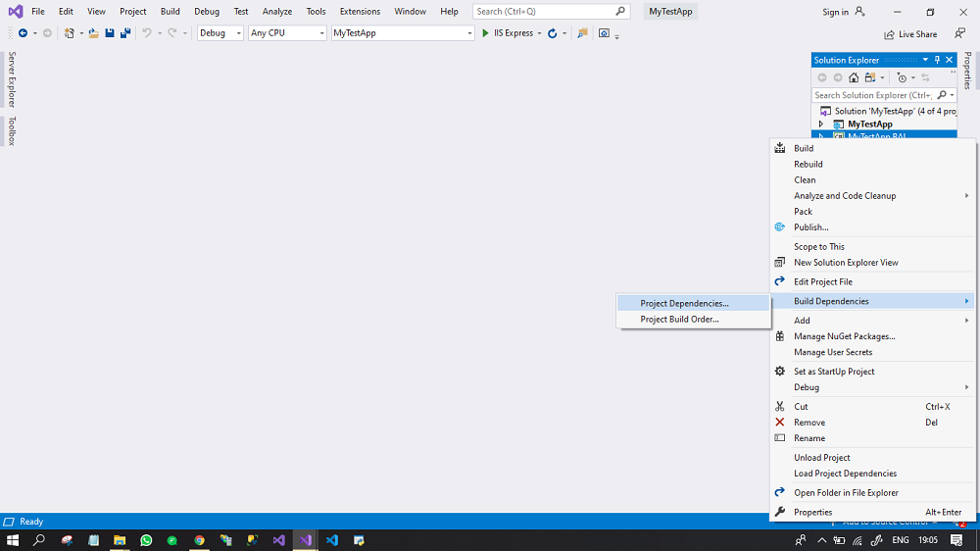Image resolution: width=980 pixels, height=551 pixels.
Task: Open VS Code from the taskbar
Action: tap(332, 540)
